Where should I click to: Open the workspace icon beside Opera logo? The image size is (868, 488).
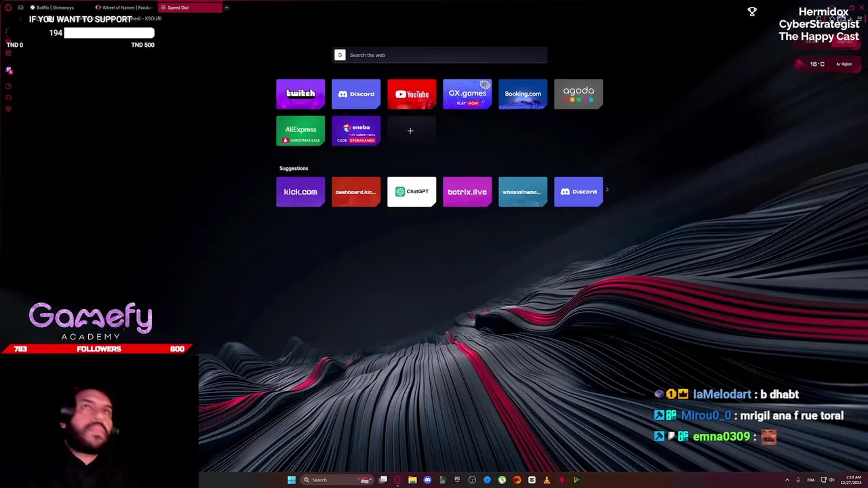tap(20, 7)
